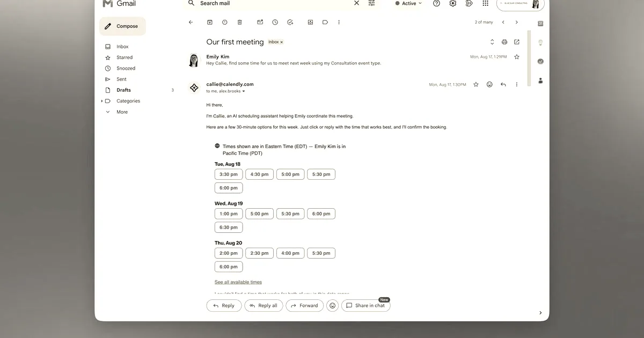Add emoji reaction to Callie's message

(489, 84)
